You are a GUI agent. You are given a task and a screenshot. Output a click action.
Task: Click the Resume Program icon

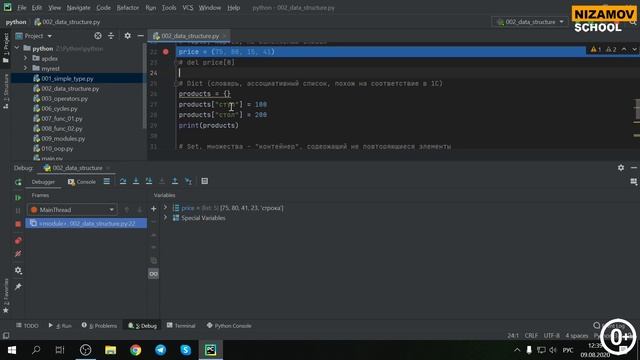(x=18, y=198)
